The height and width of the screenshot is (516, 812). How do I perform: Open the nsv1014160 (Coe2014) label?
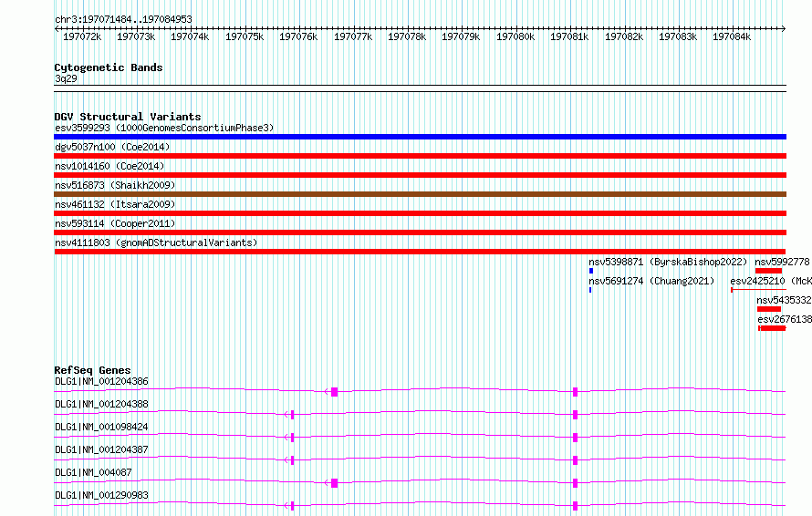coord(109,166)
